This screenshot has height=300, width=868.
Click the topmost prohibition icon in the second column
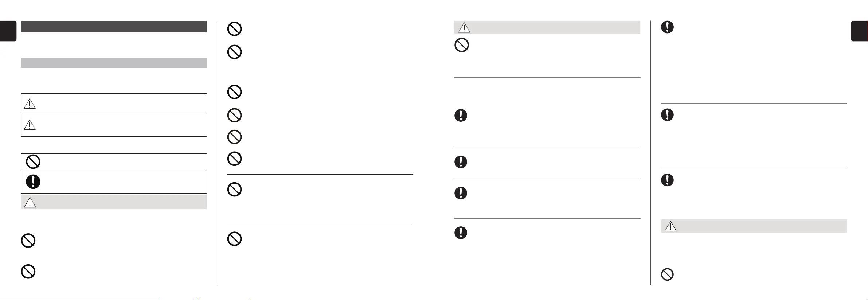(234, 29)
